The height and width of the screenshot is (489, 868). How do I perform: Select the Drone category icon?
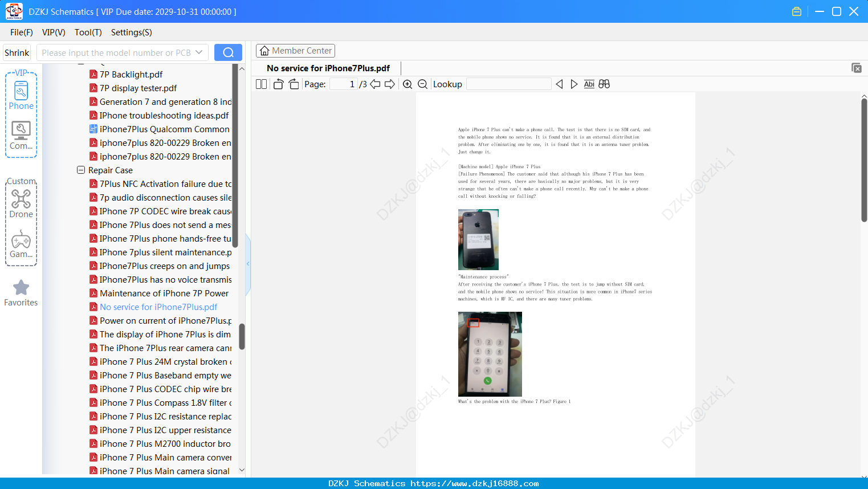[x=21, y=203]
